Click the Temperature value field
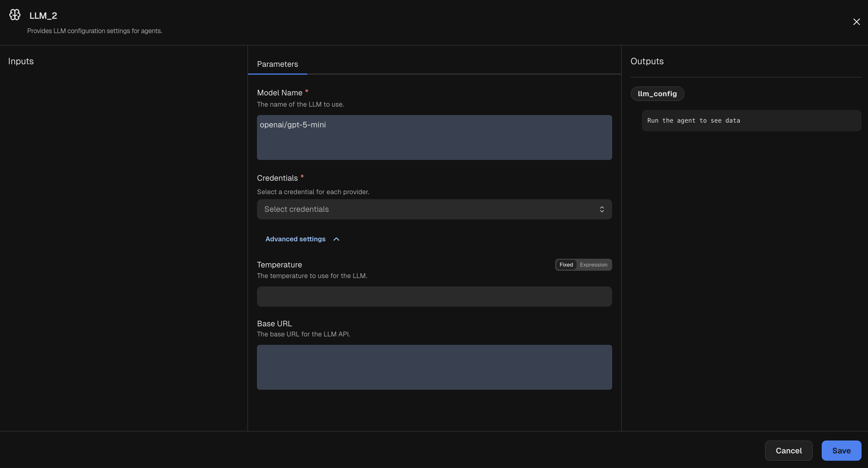Image resolution: width=868 pixels, height=468 pixels. click(434, 297)
